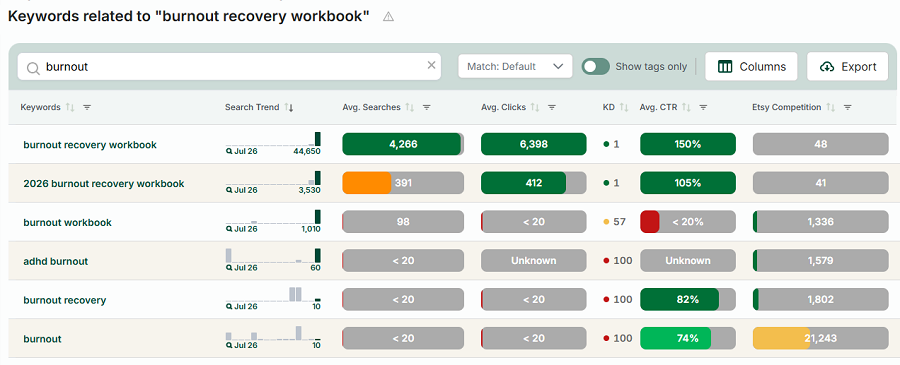Open keyword adhd burnout
The height and width of the screenshot is (365, 900).
coord(56,261)
